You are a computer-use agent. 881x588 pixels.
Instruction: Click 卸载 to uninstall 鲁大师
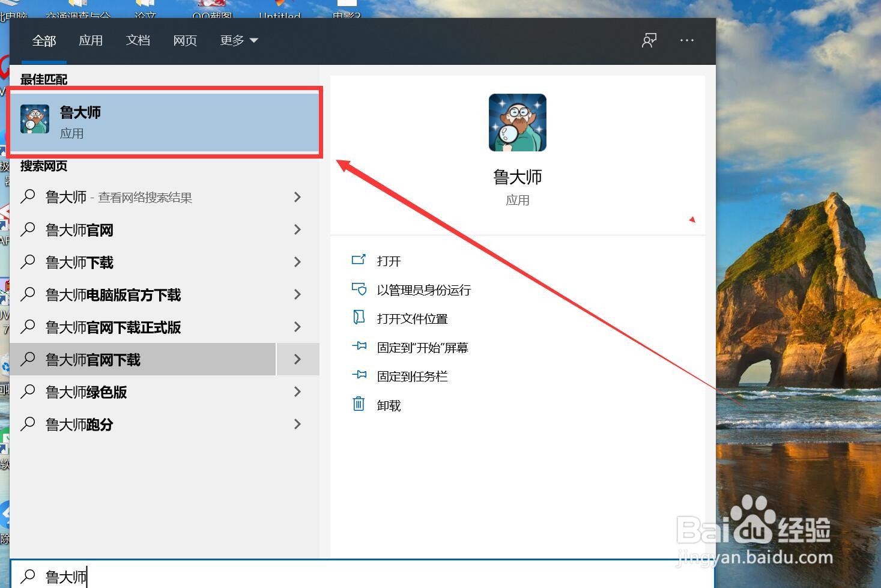coord(389,405)
